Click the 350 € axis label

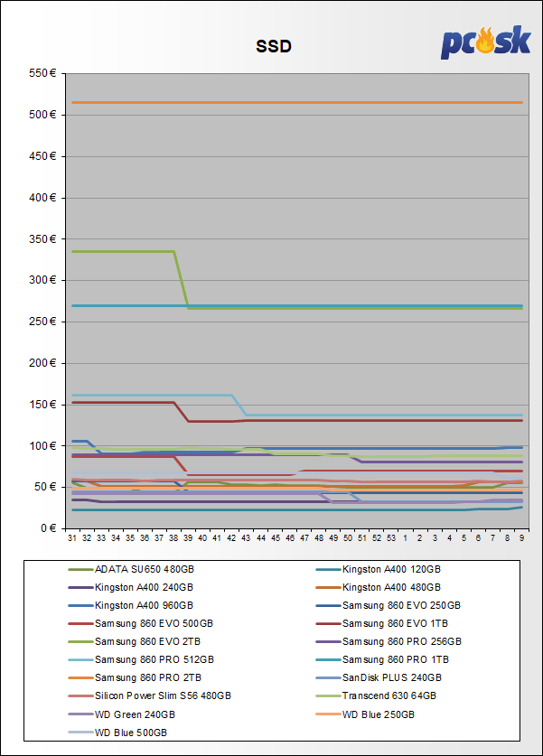42,239
